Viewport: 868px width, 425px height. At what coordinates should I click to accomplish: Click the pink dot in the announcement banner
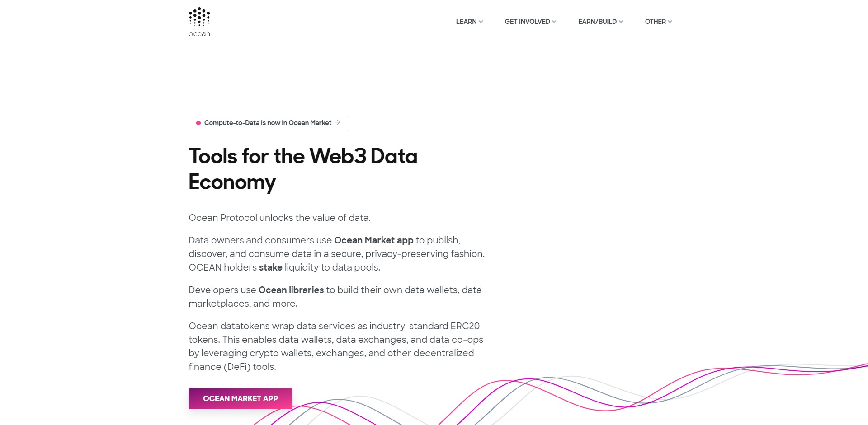click(198, 123)
